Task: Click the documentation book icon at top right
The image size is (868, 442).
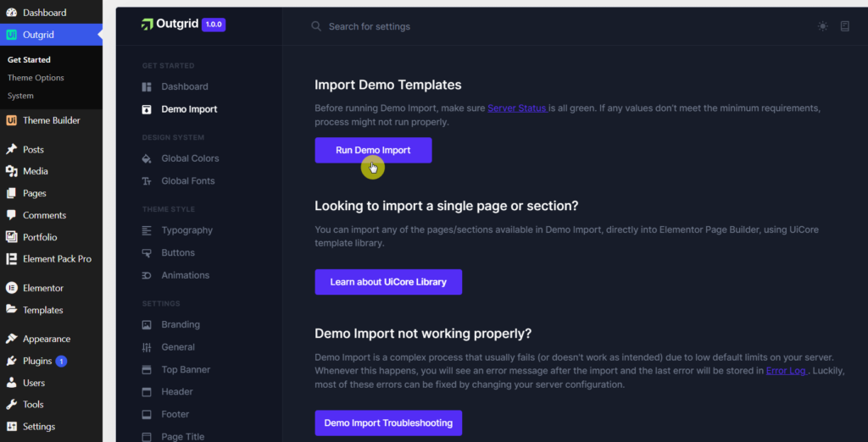Action: [845, 26]
